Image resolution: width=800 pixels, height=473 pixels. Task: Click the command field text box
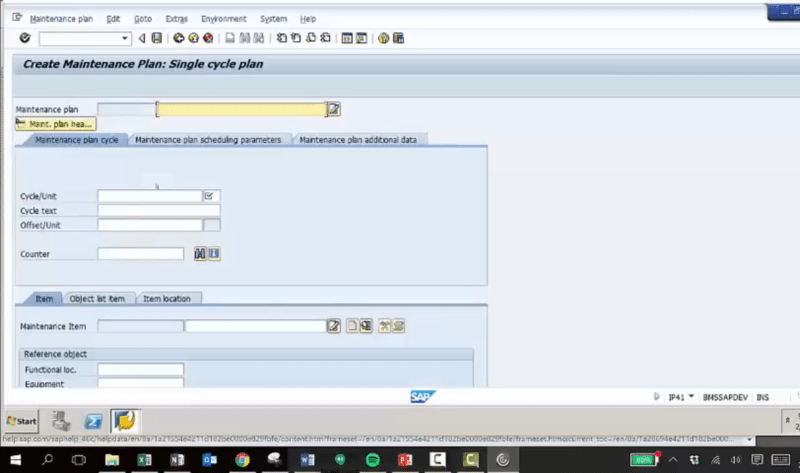(80, 38)
